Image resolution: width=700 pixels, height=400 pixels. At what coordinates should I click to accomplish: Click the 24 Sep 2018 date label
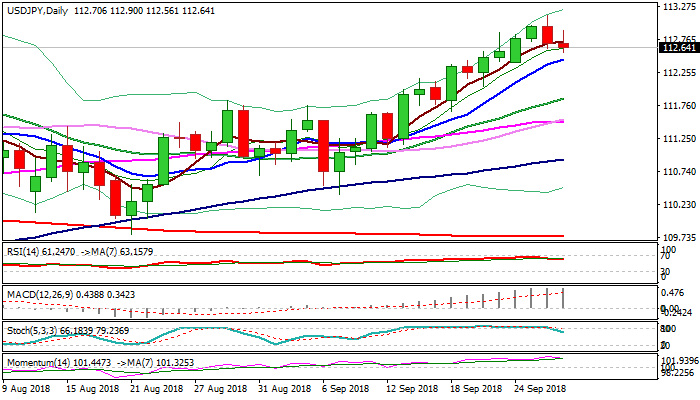tap(540, 388)
